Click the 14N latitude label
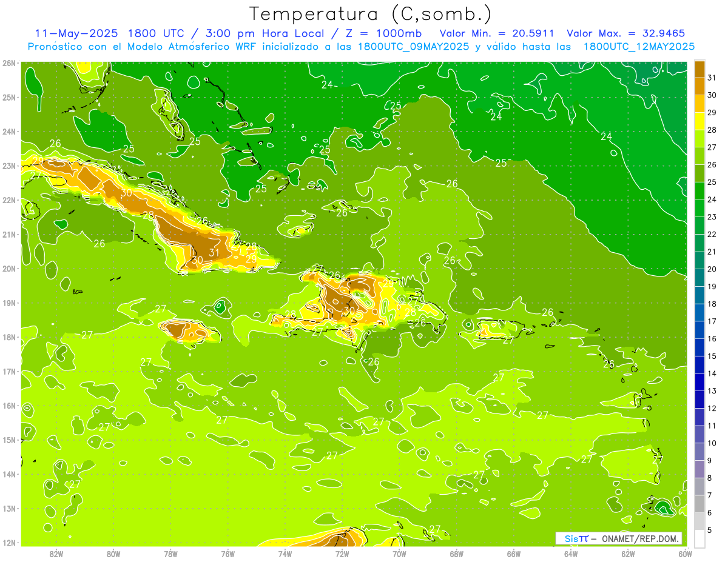Screen dimensions: 728x562 pos(9,474)
